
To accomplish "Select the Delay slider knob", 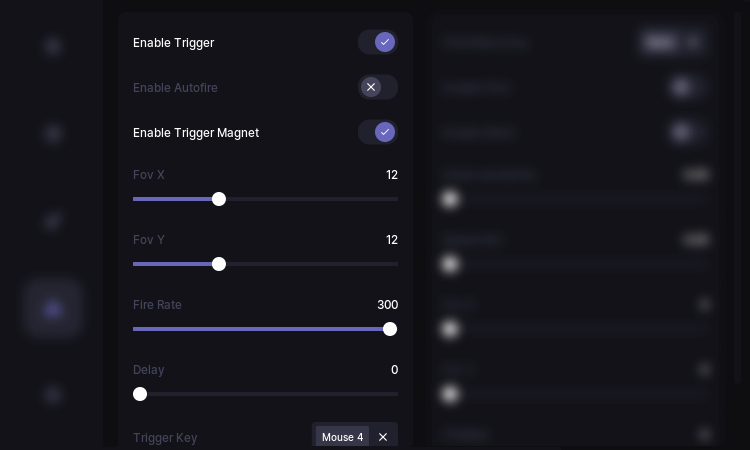I will point(140,394).
